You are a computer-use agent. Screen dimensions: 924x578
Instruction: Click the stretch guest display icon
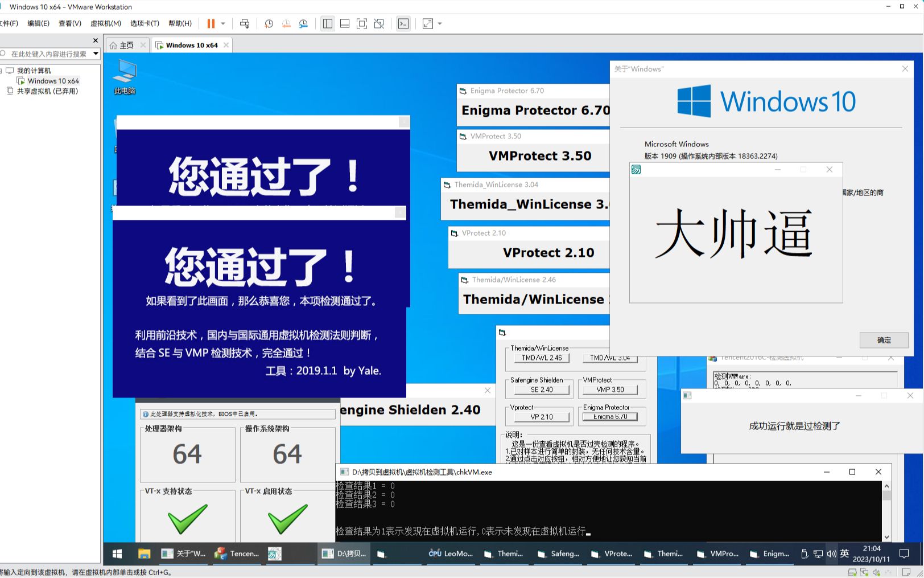(428, 23)
